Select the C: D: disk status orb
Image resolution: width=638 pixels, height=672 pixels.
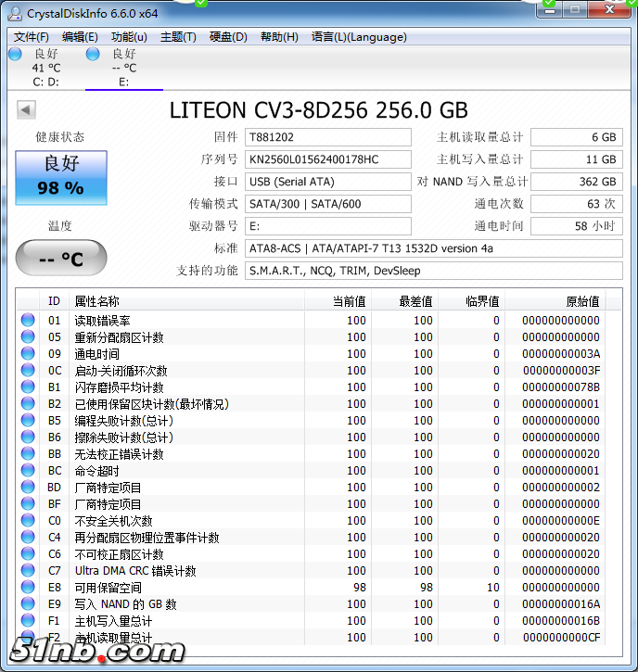(15, 55)
